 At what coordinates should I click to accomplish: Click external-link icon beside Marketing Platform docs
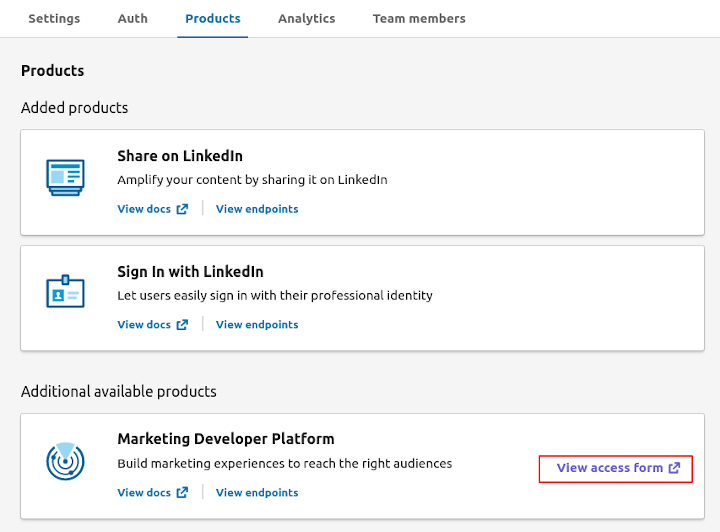(x=182, y=493)
